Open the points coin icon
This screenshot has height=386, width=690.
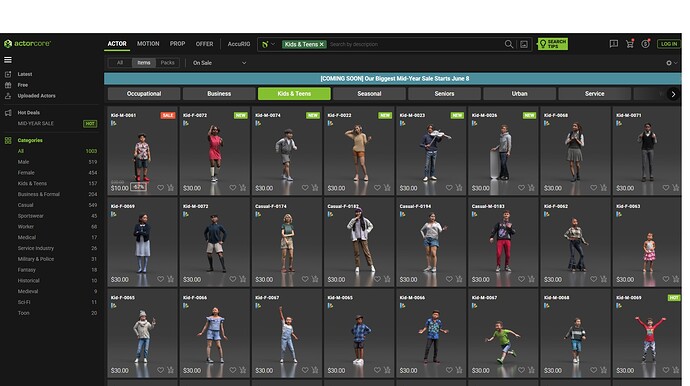[646, 44]
